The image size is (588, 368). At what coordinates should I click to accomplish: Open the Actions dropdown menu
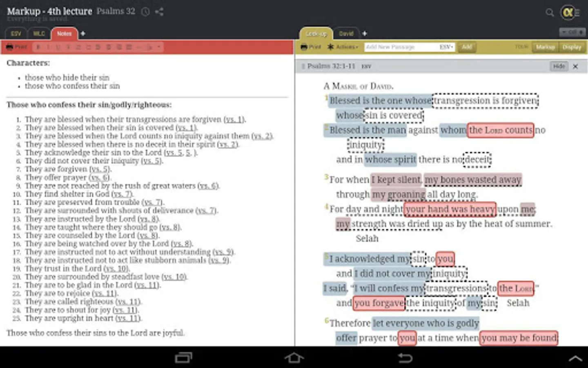(x=343, y=47)
